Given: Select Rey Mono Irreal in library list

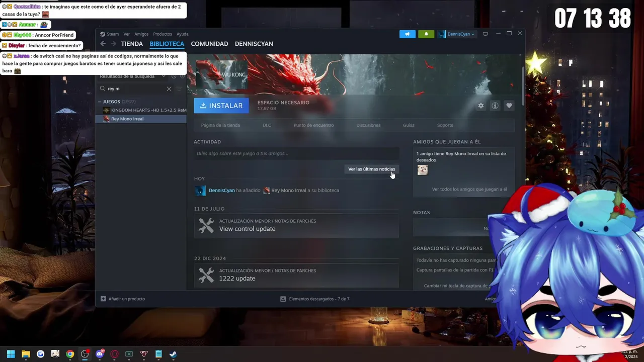Looking at the screenshot, I should click(x=141, y=119).
